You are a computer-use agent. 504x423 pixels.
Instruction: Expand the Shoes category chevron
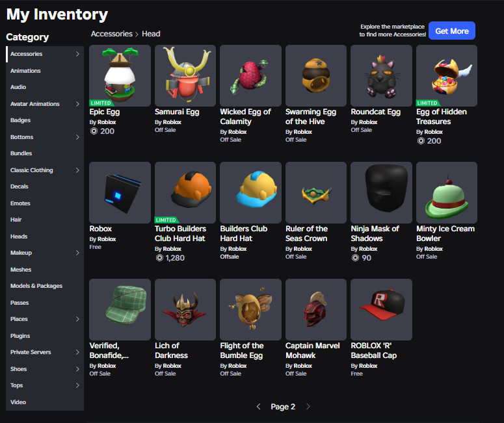coord(77,368)
